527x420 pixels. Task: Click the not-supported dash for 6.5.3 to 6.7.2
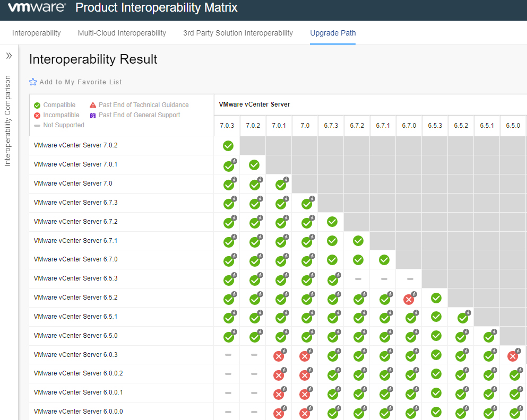pos(358,279)
